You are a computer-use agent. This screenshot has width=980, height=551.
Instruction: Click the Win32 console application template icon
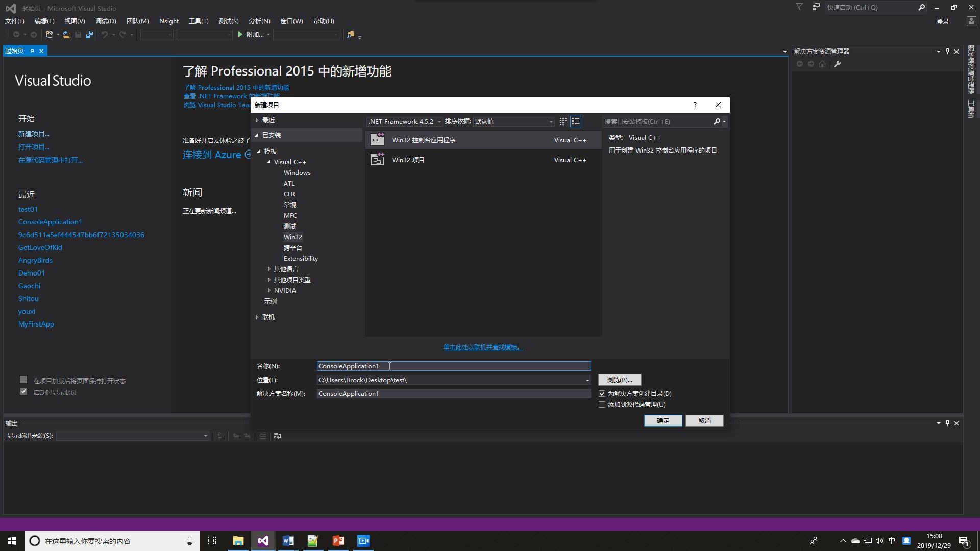377,140
